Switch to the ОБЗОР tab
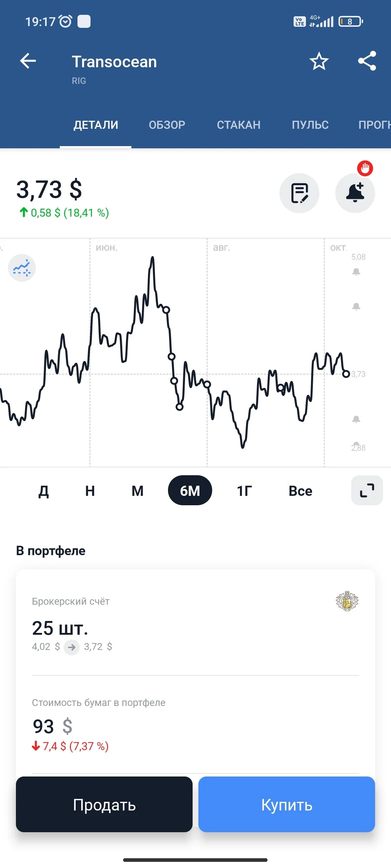This screenshot has width=391, height=868. [167, 125]
